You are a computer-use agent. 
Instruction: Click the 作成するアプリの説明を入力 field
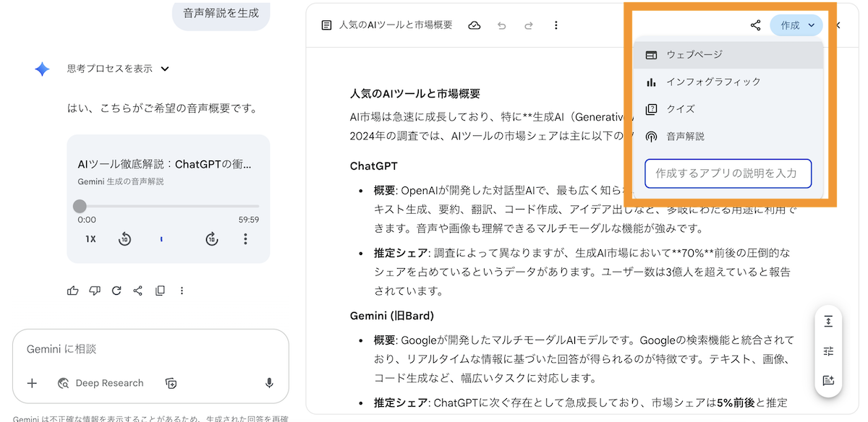point(728,173)
